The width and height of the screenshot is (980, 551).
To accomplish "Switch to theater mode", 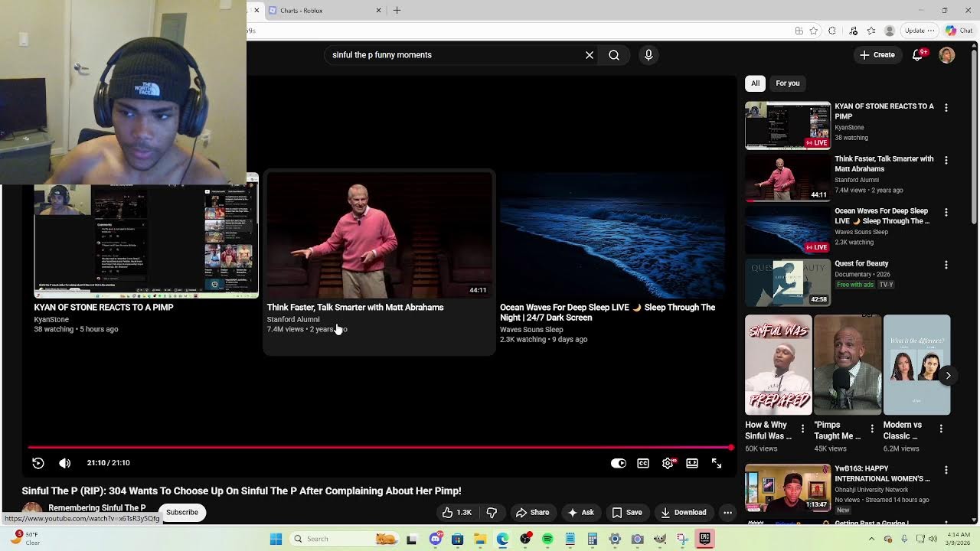I will 692,463.
